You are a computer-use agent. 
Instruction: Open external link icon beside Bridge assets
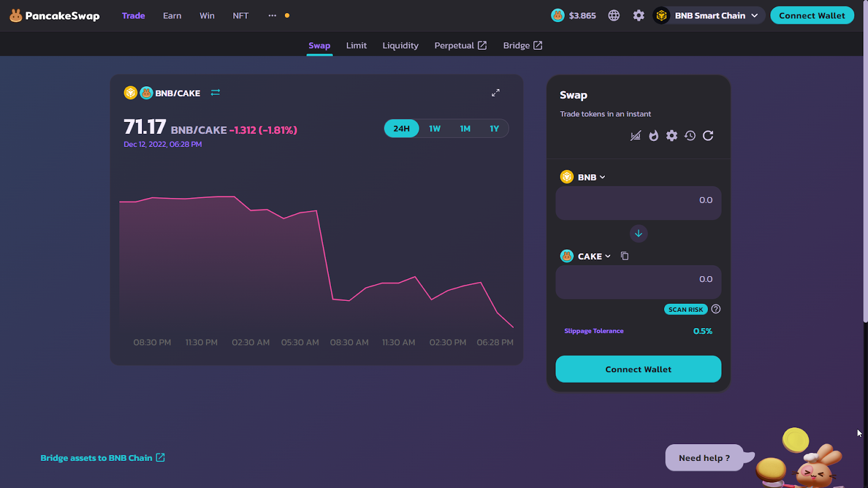pyautogui.click(x=160, y=458)
